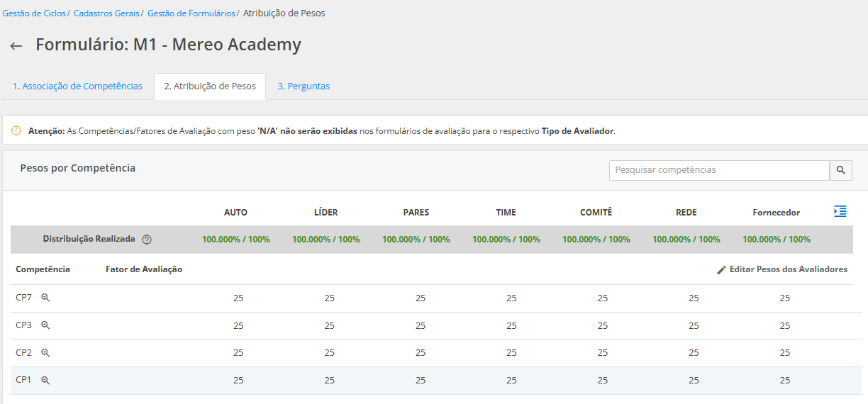Click the LÍDER column header
The image size is (868, 404).
point(325,213)
